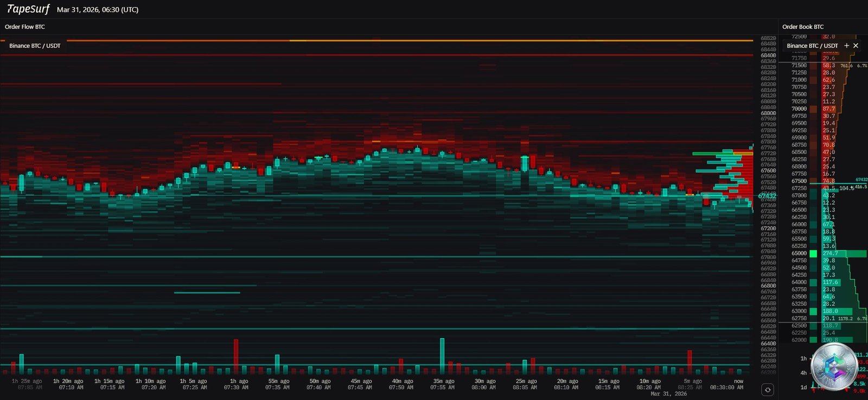868x400 pixels.
Task: Click the 74.8 size value
Action: pyautogui.click(x=828, y=181)
